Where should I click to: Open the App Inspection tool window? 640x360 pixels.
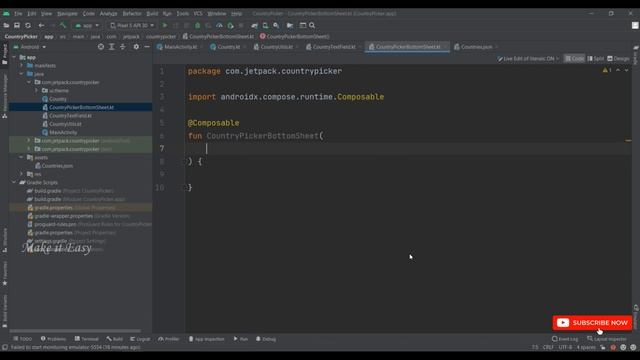click(x=207, y=339)
